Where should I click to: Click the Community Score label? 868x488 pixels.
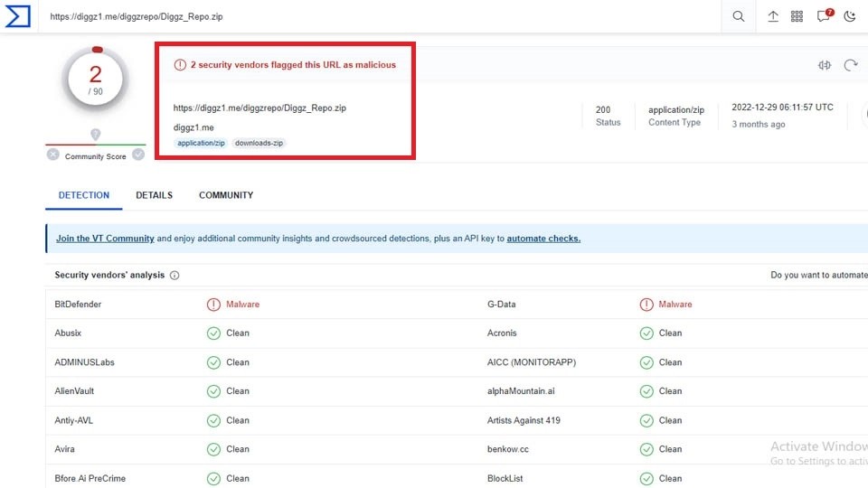tap(95, 156)
